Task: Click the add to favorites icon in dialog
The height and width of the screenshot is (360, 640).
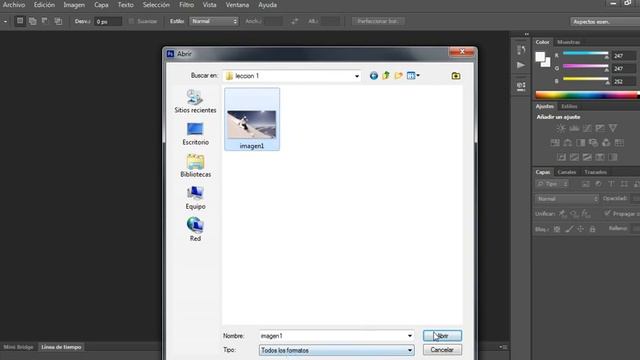Action: click(x=456, y=76)
